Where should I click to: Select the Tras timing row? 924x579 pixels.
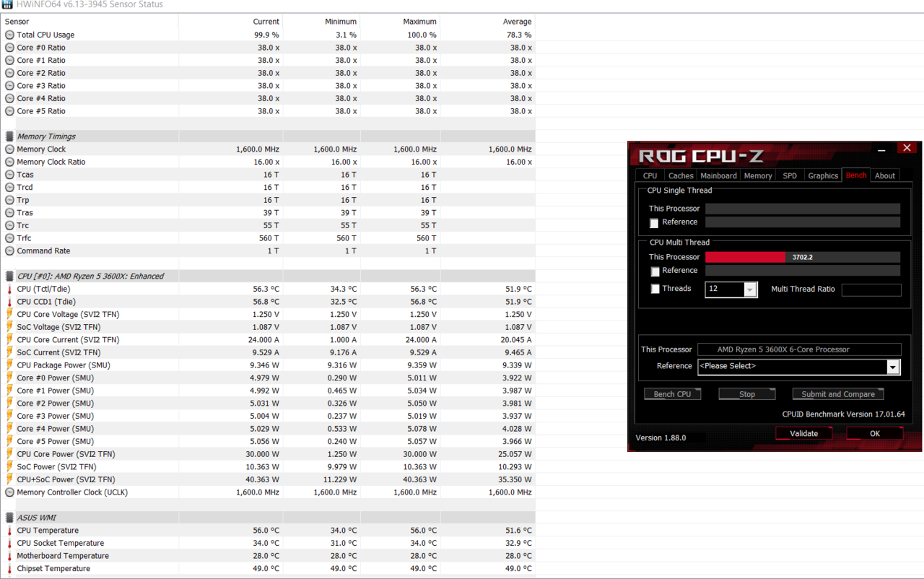268,213
